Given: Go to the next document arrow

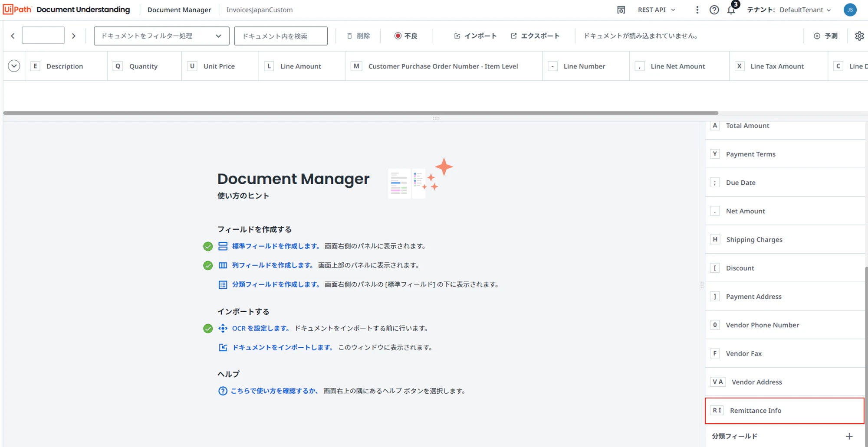Looking at the screenshot, I should [x=74, y=36].
